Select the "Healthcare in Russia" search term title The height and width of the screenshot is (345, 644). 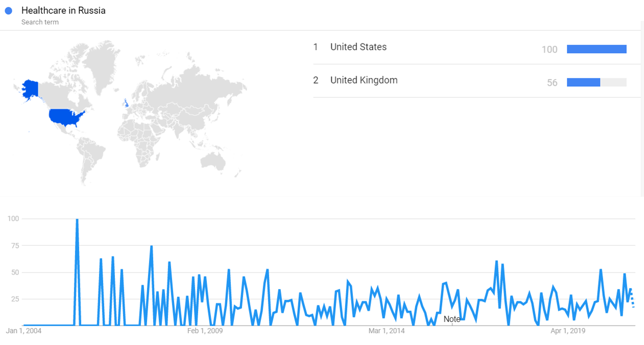click(63, 11)
